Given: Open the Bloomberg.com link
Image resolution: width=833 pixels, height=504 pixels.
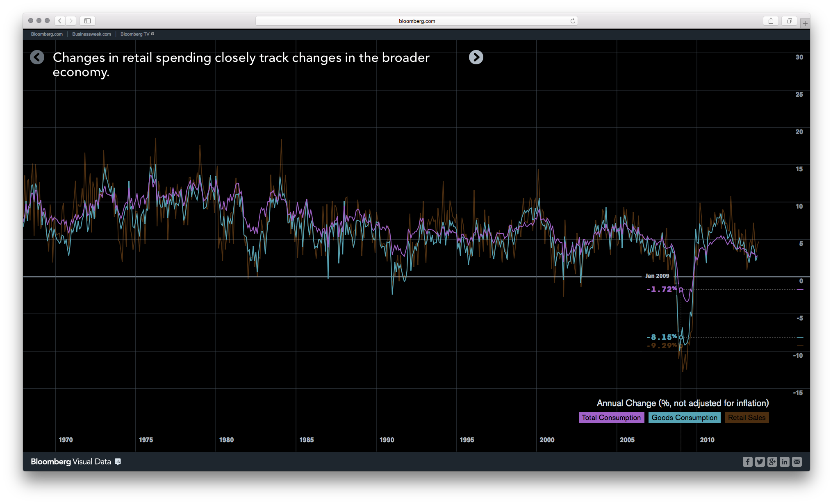Looking at the screenshot, I should (x=46, y=34).
